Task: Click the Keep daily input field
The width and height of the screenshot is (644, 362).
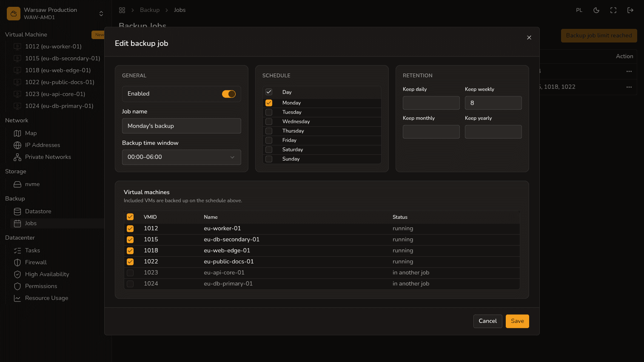Action: [431, 103]
